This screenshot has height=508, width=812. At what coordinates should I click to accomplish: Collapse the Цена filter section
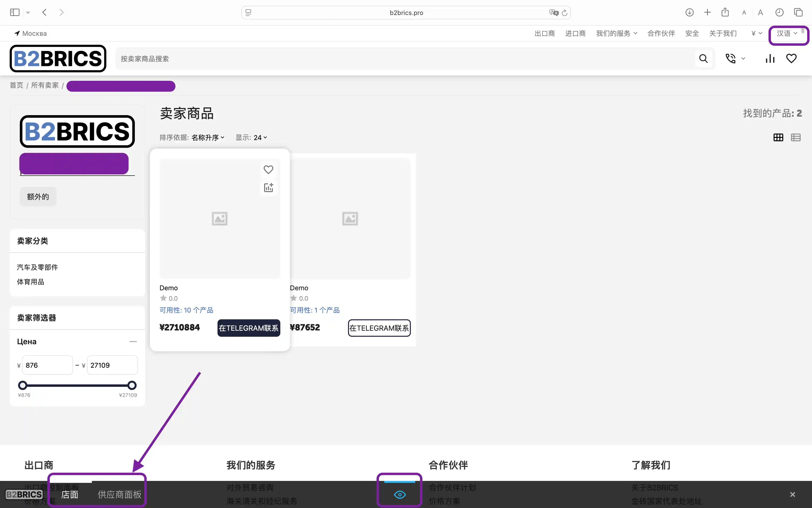[133, 341]
